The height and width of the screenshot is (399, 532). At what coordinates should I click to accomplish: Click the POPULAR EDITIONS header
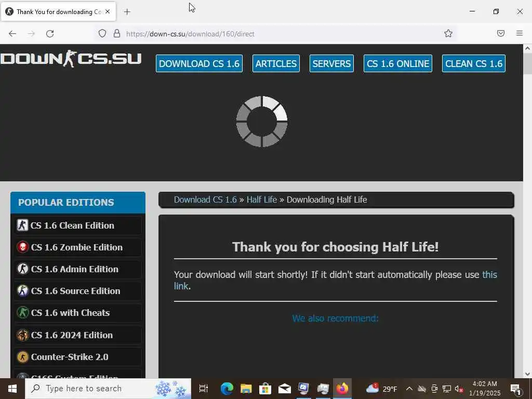tap(78, 203)
